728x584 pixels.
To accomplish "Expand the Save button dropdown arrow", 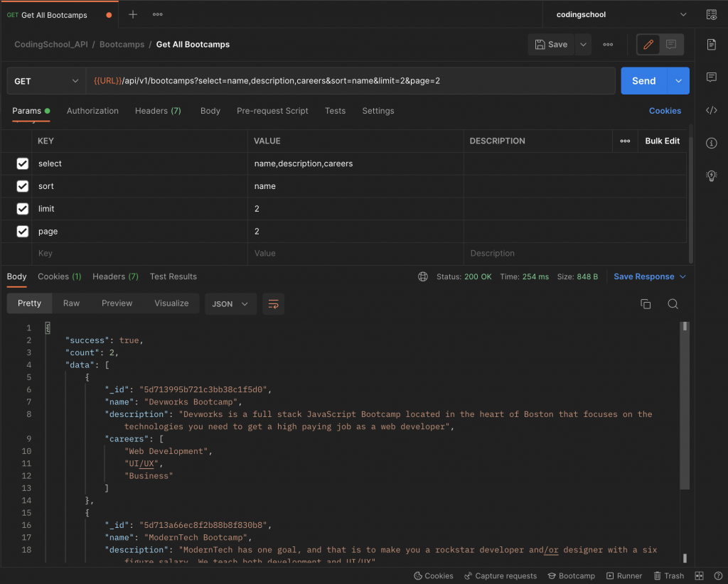I will coord(583,45).
